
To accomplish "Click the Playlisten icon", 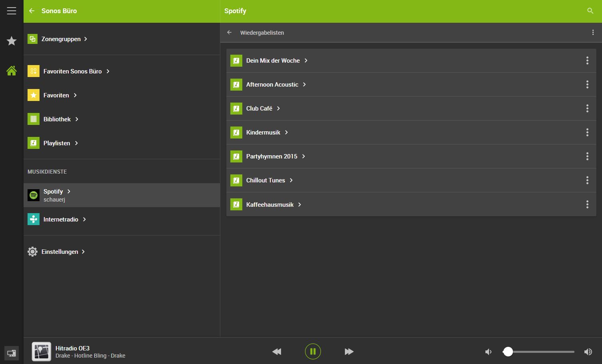I will pos(34,143).
